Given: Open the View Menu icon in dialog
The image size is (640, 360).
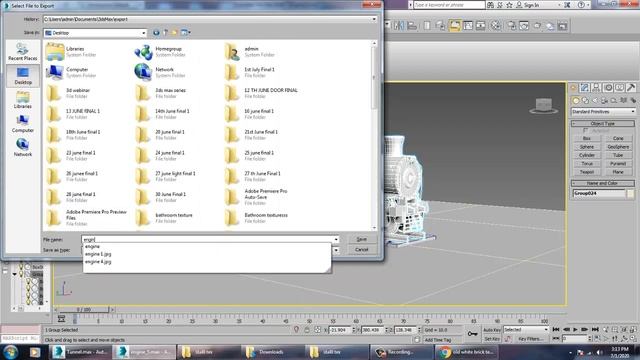Looking at the screenshot, I should (x=185, y=33).
